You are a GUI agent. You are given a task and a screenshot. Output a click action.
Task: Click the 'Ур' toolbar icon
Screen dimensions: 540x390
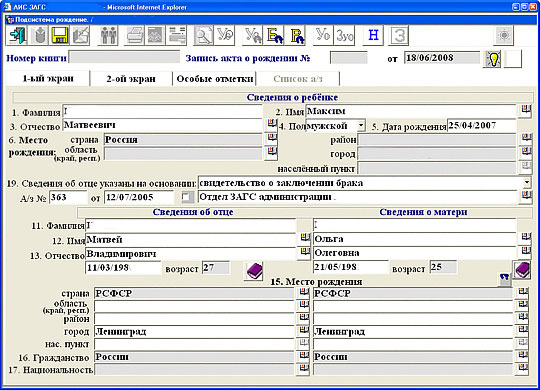tap(224, 35)
